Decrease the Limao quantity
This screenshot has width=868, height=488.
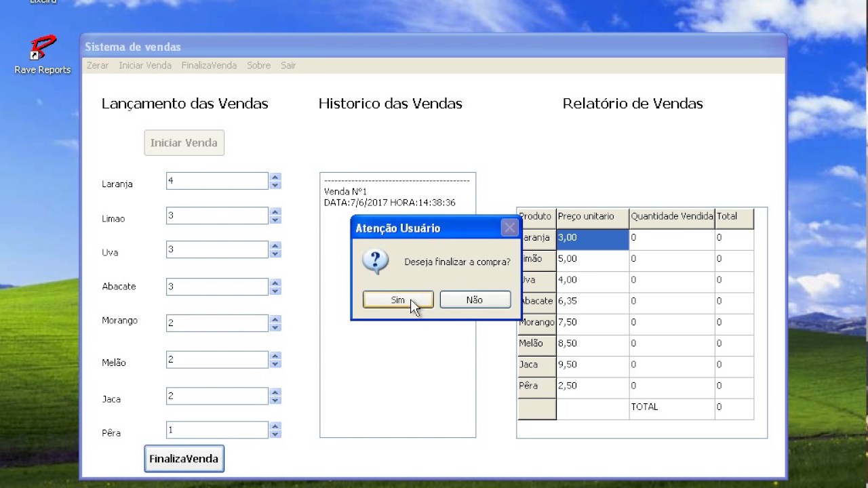275,220
